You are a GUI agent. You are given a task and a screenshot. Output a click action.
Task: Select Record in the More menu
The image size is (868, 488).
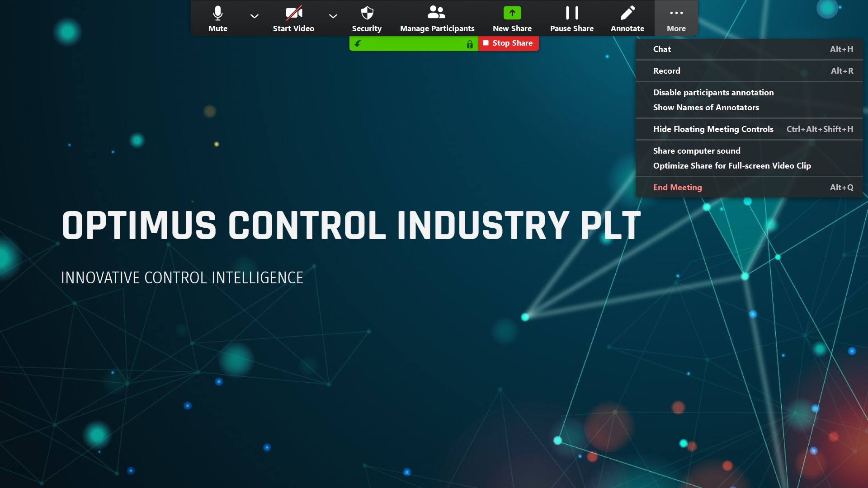749,71
